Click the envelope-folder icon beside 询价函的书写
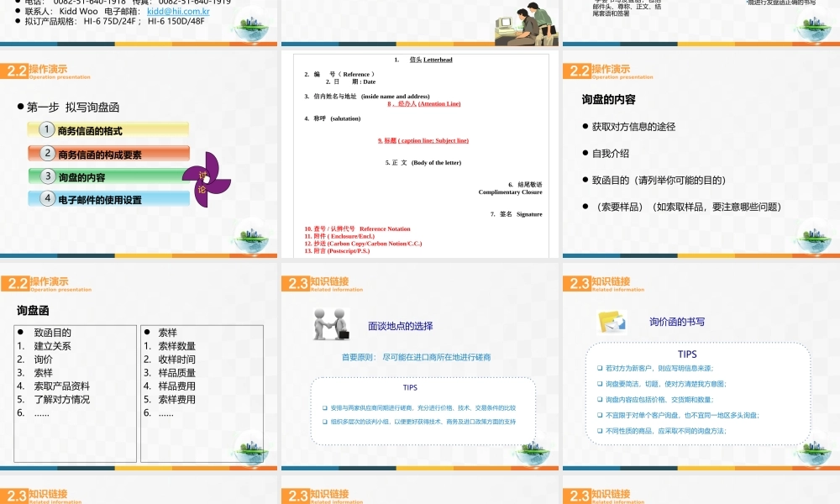Image resolution: width=840 pixels, height=504 pixels. tap(612, 320)
